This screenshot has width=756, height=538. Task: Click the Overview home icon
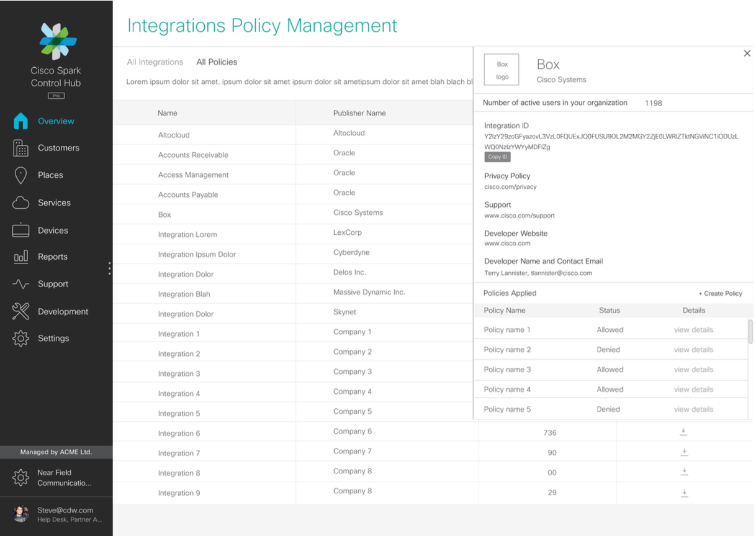[20, 121]
